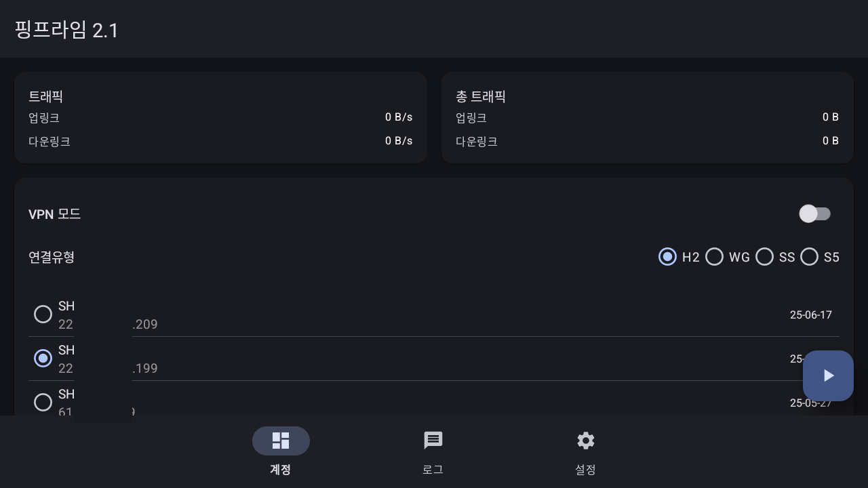Click the 총 트래픽 card title
The image size is (868, 488).
point(481,96)
